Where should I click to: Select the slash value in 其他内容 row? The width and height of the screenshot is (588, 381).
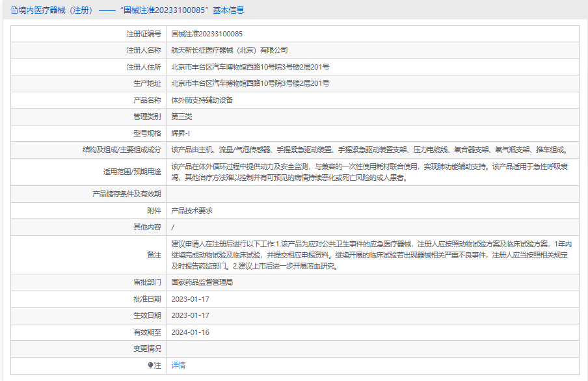tap(172, 227)
